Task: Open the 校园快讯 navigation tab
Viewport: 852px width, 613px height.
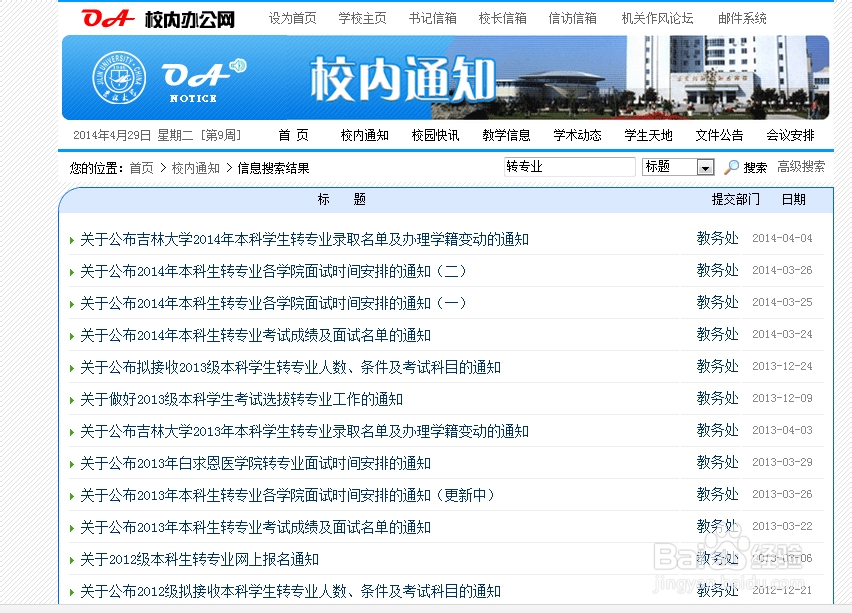Action: [435, 135]
